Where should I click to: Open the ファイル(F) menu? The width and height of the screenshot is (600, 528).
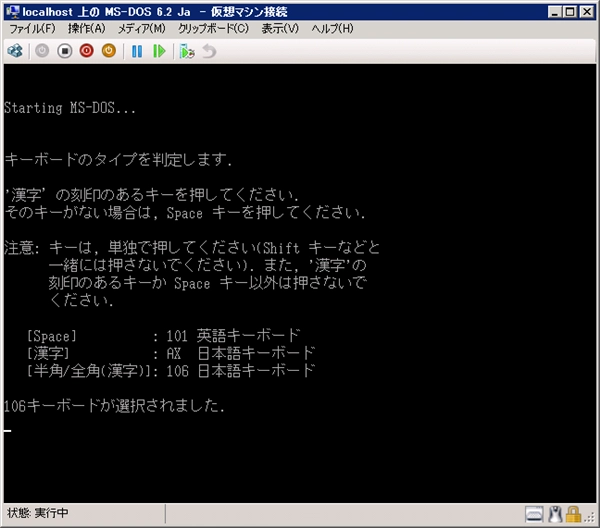(x=33, y=28)
